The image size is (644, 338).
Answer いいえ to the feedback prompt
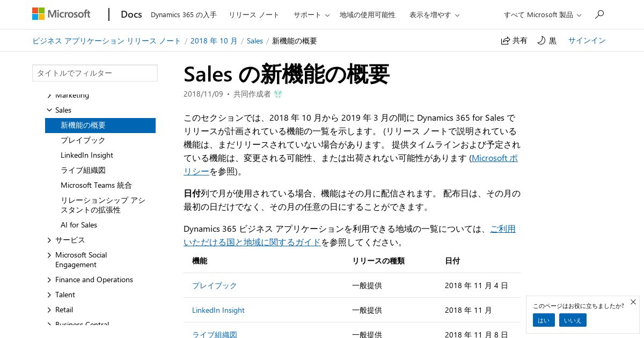(573, 320)
